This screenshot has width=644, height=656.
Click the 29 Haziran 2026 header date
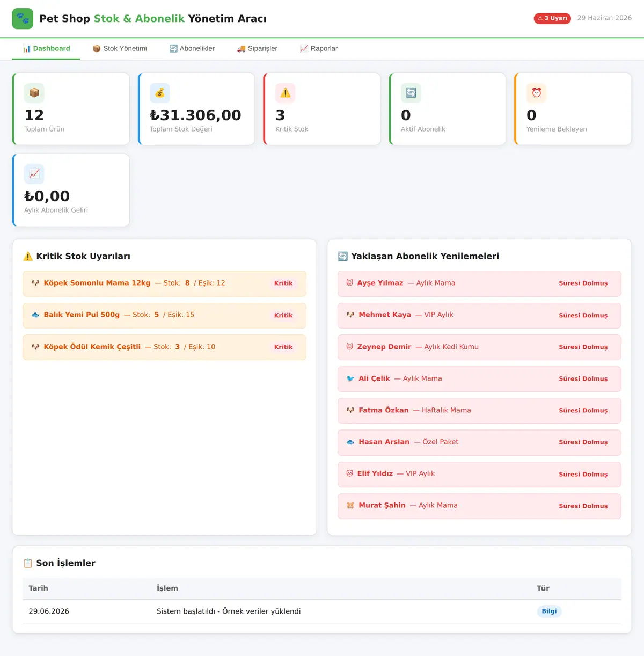coord(604,18)
